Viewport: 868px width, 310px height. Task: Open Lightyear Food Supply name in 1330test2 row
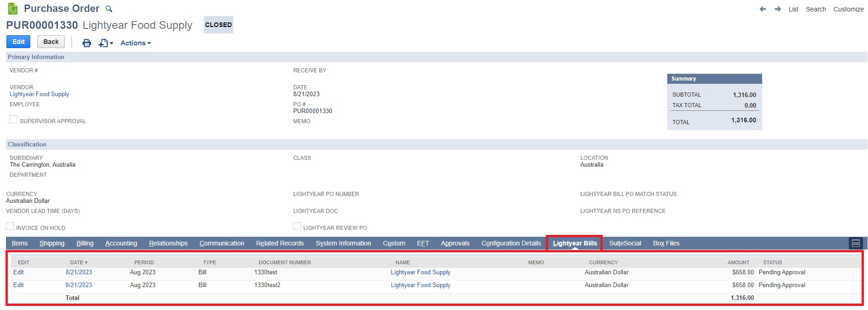[421, 285]
